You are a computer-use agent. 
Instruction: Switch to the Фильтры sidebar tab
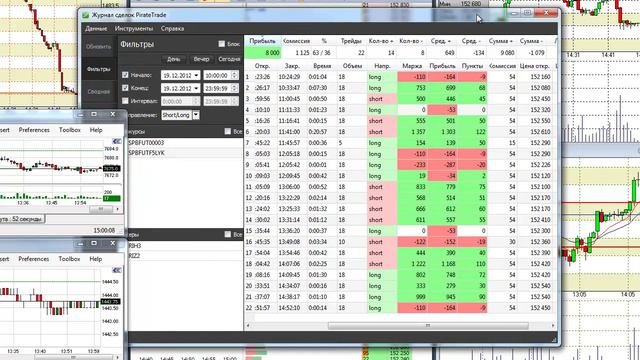pos(98,69)
